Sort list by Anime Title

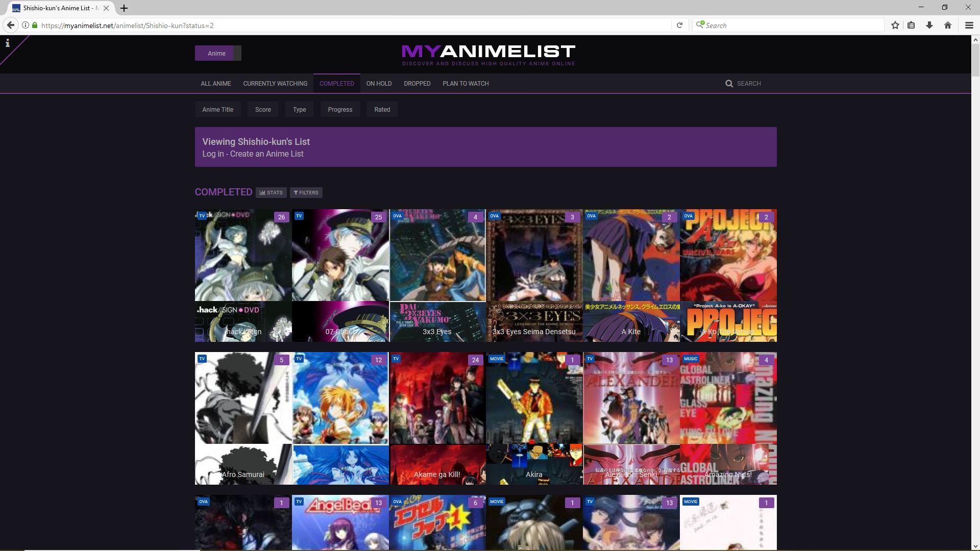217,109
